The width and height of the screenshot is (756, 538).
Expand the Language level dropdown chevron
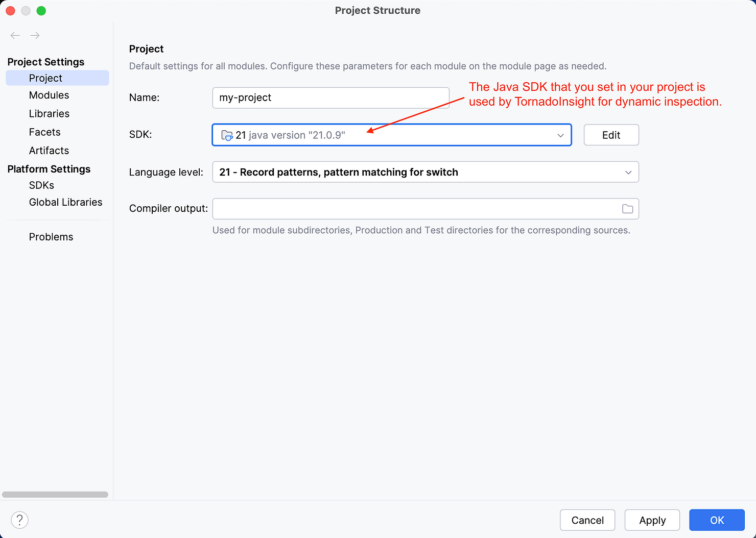(628, 173)
